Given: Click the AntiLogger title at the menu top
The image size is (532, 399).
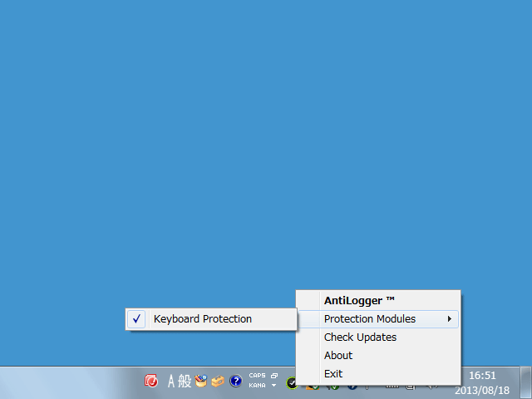Looking at the screenshot, I should tap(359, 301).
